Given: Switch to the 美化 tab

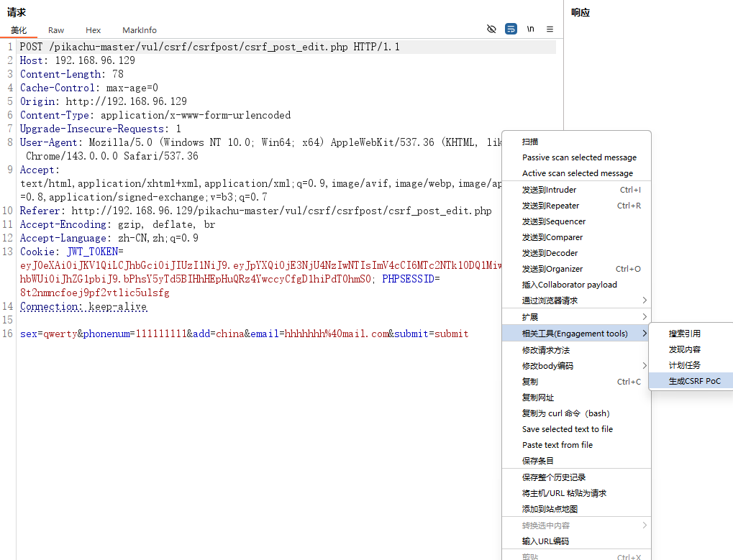Looking at the screenshot, I should click(19, 30).
